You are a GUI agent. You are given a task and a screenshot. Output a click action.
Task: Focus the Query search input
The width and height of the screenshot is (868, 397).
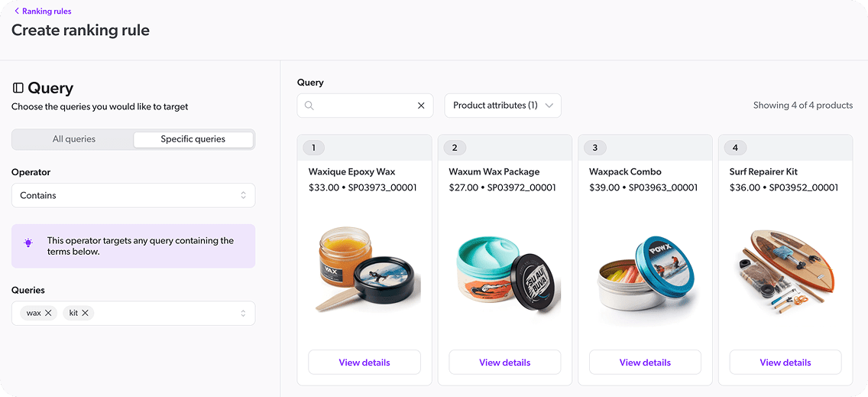(x=364, y=106)
